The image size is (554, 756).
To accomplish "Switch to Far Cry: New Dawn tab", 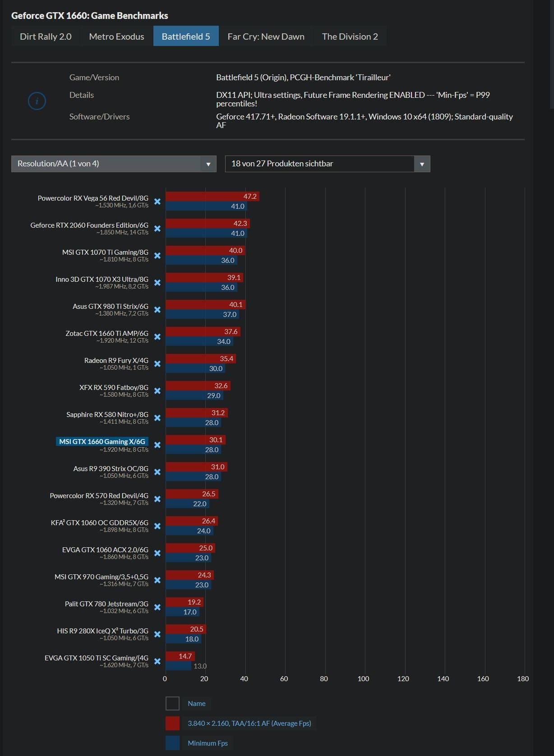I will pos(266,36).
